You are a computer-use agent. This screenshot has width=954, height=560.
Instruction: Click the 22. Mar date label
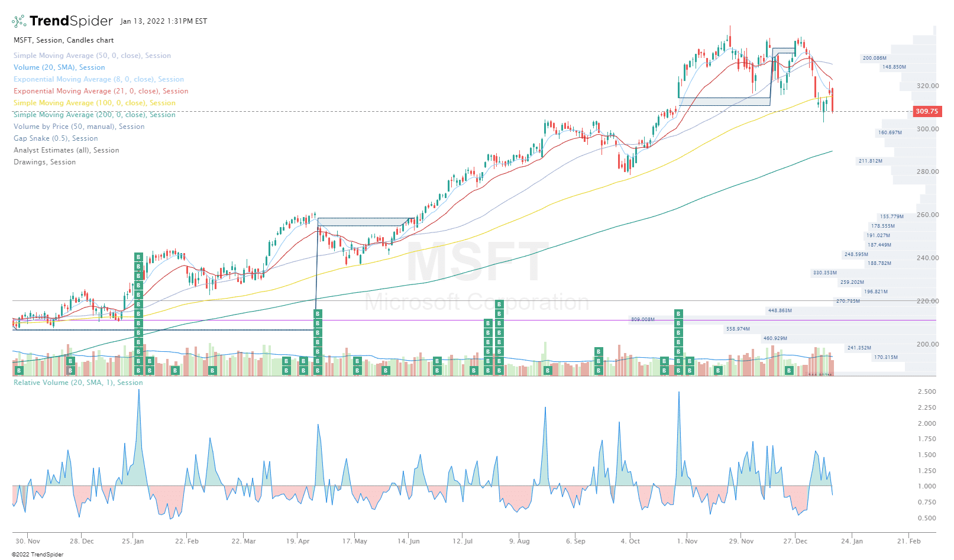(244, 541)
